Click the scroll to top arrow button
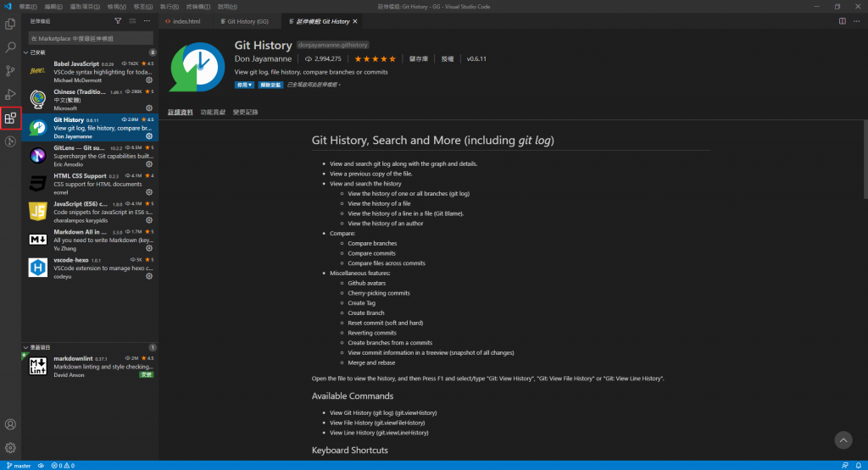Image resolution: width=868 pixels, height=470 pixels. click(x=843, y=440)
